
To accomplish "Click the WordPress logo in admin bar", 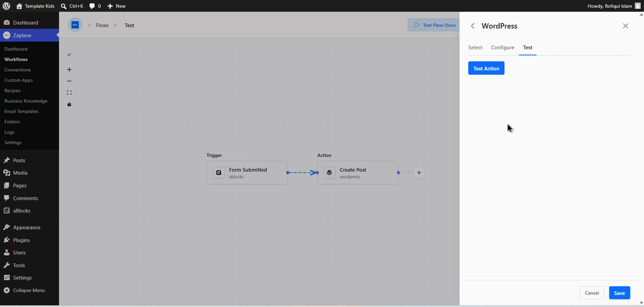I will [x=6, y=6].
